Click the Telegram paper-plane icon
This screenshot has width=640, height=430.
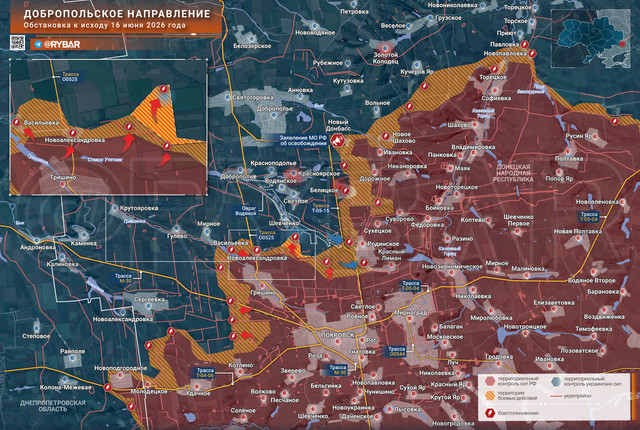coord(38,44)
